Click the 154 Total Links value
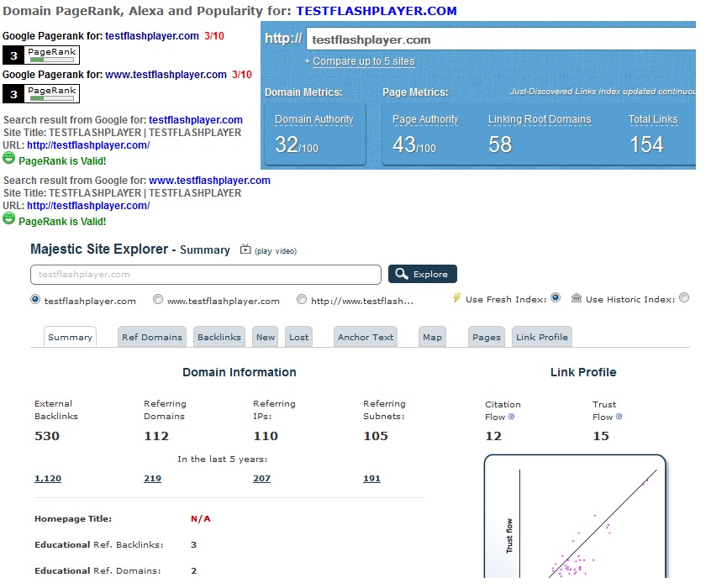The image size is (711, 588). pos(646,144)
